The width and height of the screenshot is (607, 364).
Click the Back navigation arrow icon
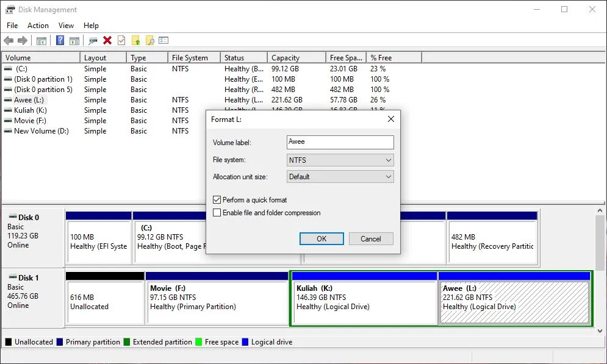point(8,40)
